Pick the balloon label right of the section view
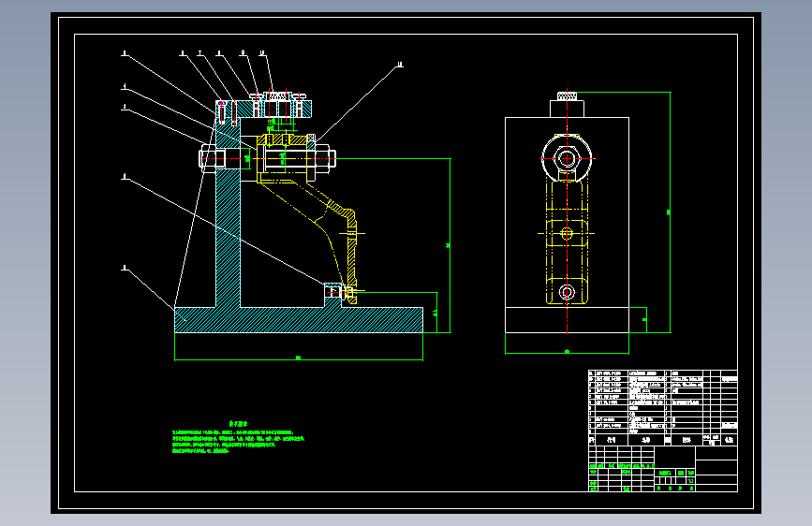The width and height of the screenshot is (812, 526). pos(399,66)
